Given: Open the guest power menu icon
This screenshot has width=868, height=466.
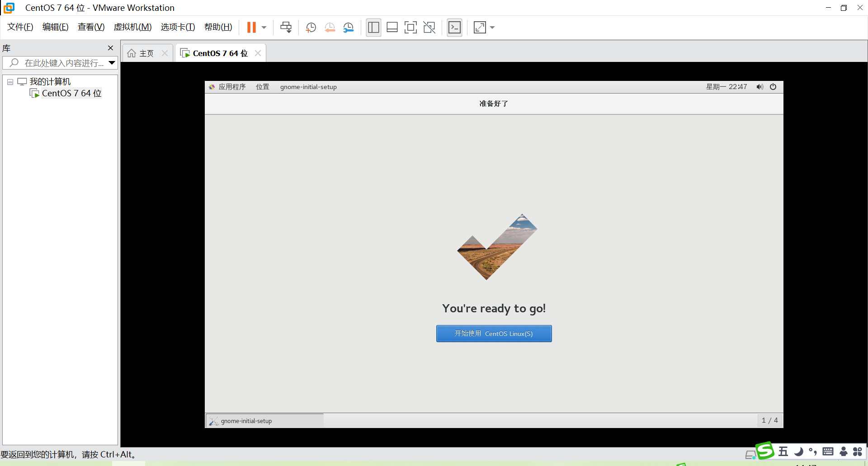Looking at the screenshot, I should click(x=773, y=87).
